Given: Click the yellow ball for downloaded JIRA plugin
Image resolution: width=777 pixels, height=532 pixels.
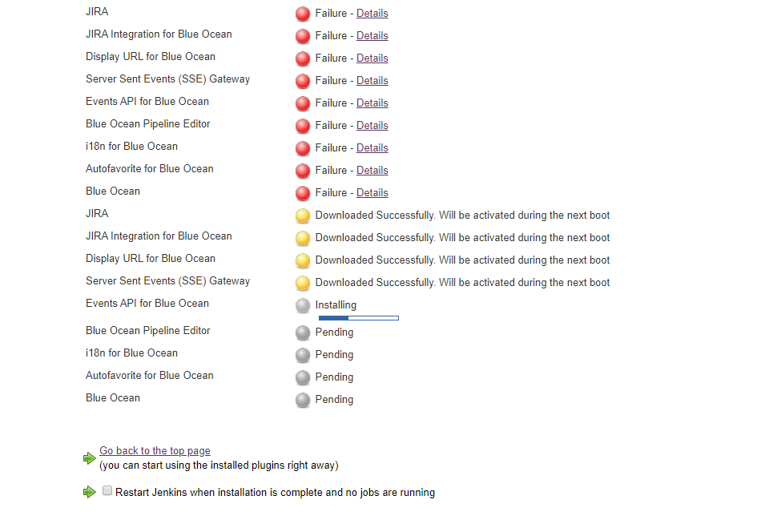Looking at the screenshot, I should coord(303,216).
